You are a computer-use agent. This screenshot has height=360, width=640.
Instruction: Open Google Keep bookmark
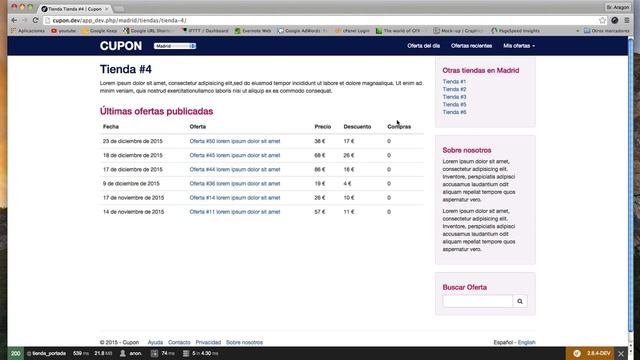(100, 31)
